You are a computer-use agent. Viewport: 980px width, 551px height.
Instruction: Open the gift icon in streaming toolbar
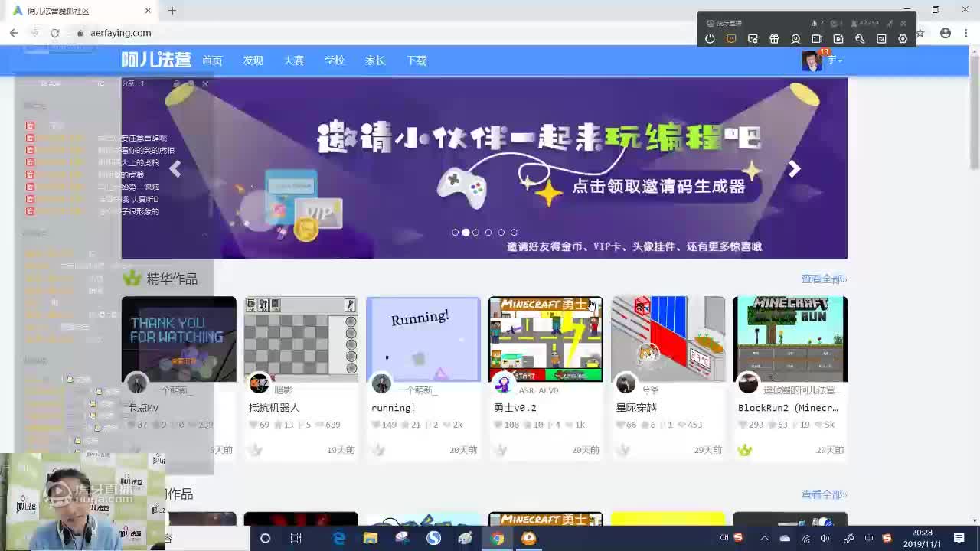click(x=774, y=39)
